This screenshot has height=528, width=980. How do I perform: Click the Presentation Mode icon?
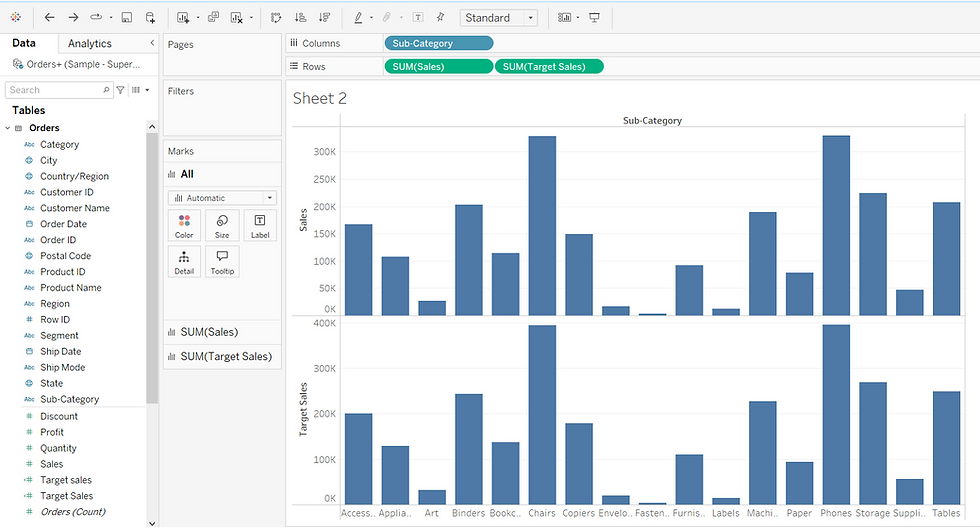point(594,17)
